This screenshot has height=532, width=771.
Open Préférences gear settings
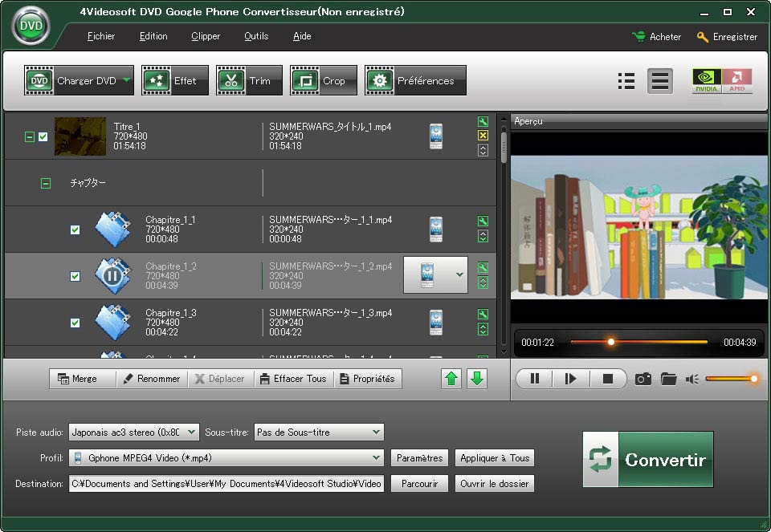tap(415, 80)
